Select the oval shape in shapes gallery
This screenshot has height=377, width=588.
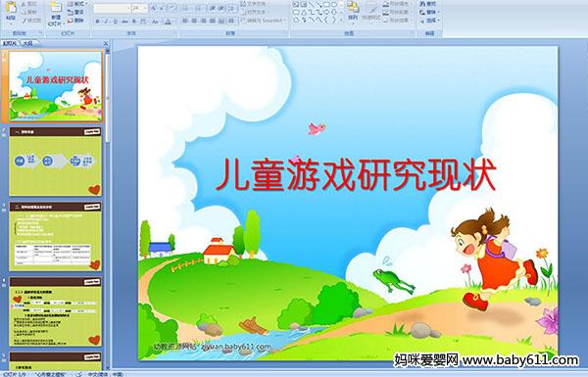point(335,5)
